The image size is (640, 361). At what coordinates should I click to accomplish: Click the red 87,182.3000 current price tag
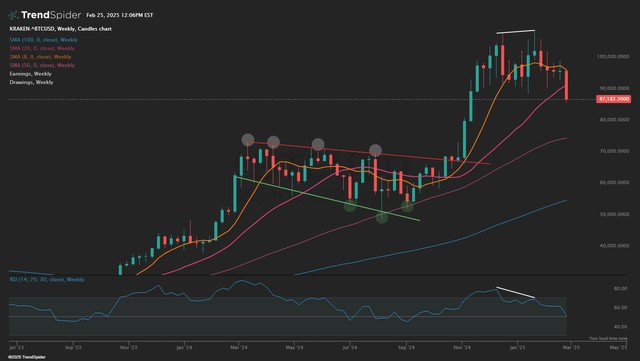(614, 99)
